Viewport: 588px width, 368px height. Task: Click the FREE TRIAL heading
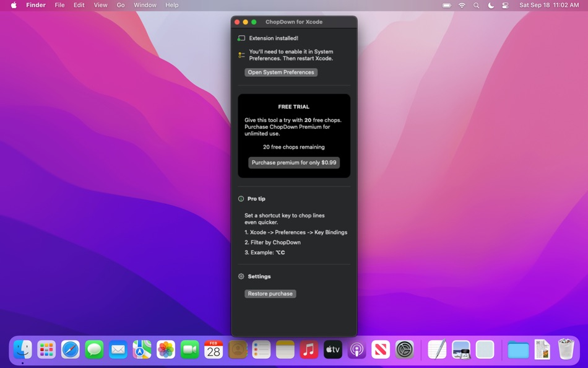tap(293, 107)
